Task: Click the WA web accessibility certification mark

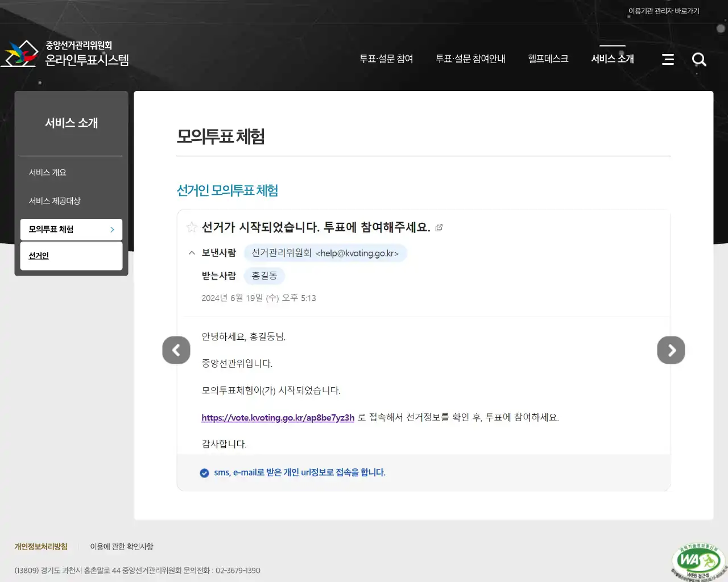Action: pyautogui.click(x=698, y=560)
